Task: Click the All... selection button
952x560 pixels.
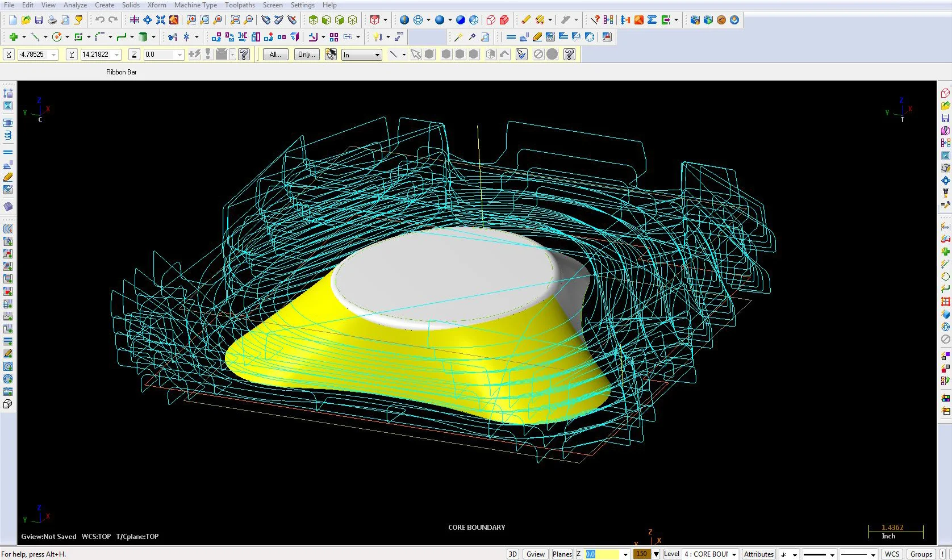Action: [x=275, y=54]
